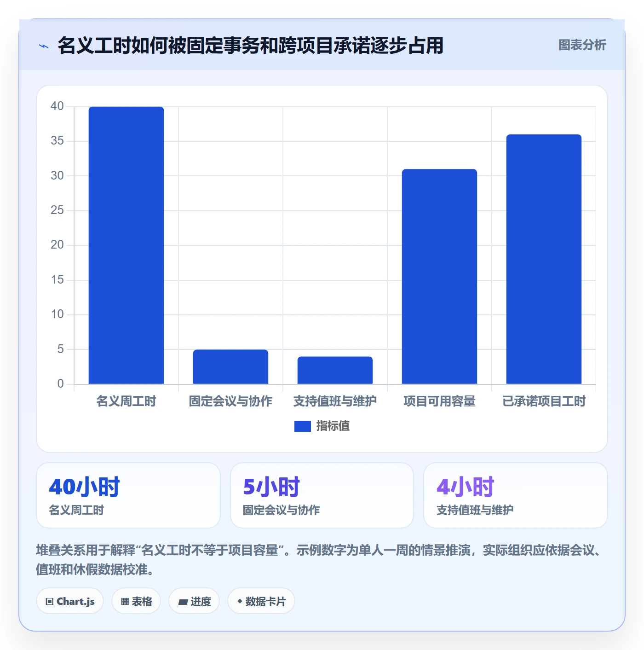The width and height of the screenshot is (644, 650).
Task: Click the 数据卡片 tag
Action: click(x=261, y=601)
